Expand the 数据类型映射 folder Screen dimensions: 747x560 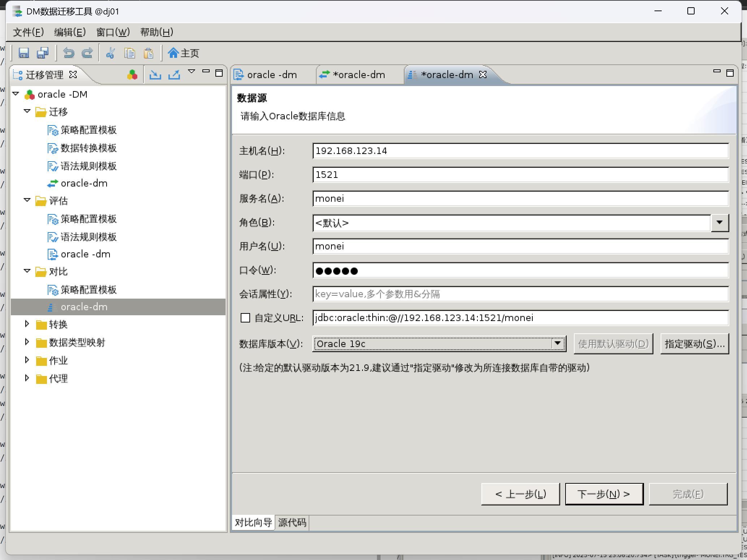point(27,342)
